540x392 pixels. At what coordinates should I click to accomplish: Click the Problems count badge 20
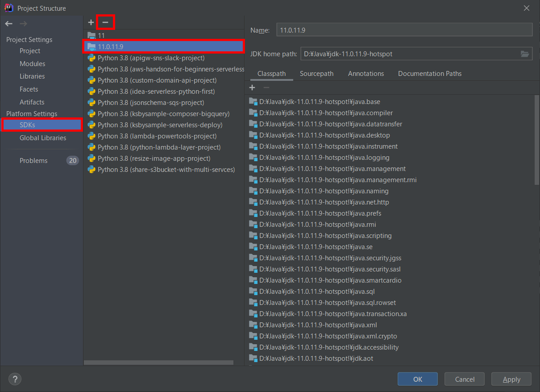pos(72,161)
